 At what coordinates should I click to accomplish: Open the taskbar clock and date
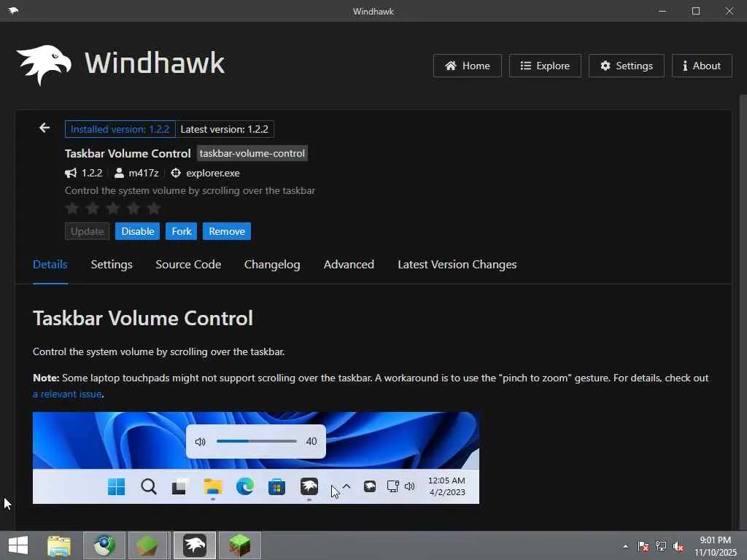(716, 546)
